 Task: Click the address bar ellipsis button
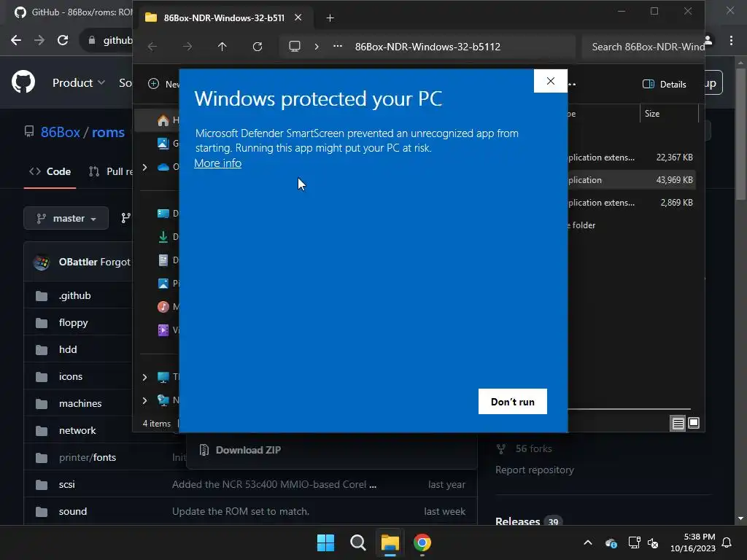point(337,47)
